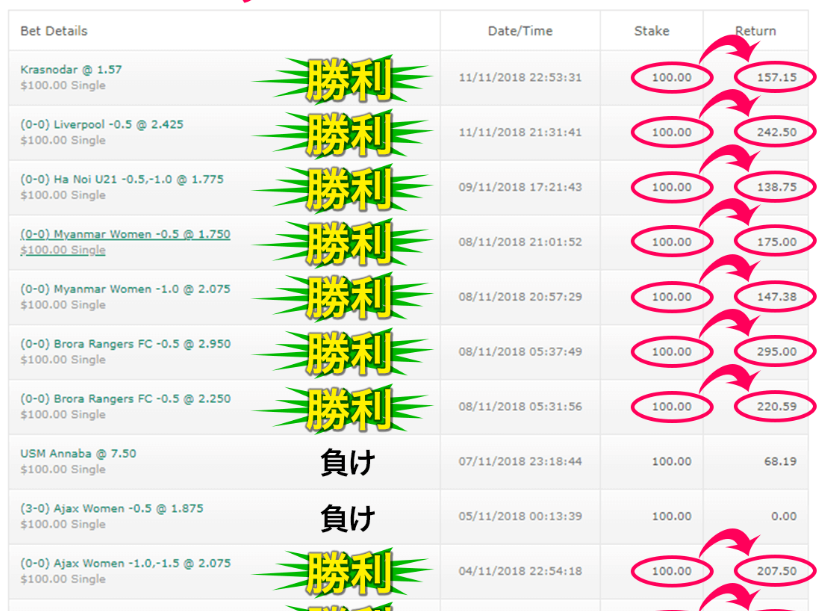The image size is (818, 611).
Task: Click the Krasnodar @ 1.57 bet link
Action: click(x=71, y=70)
